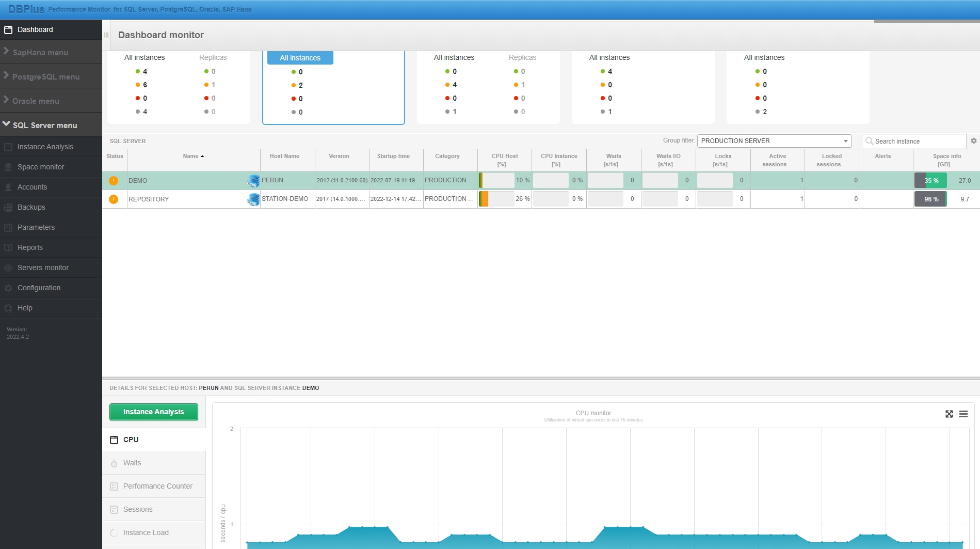Click the Backups icon in sidebar
The image size is (980, 549).
coord(8,208)
